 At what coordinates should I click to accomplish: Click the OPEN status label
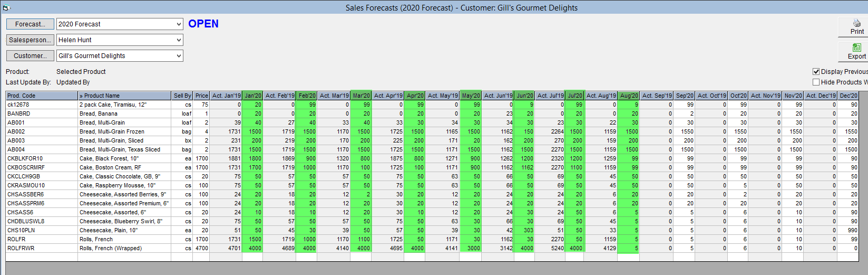click(x=203, y=24)
